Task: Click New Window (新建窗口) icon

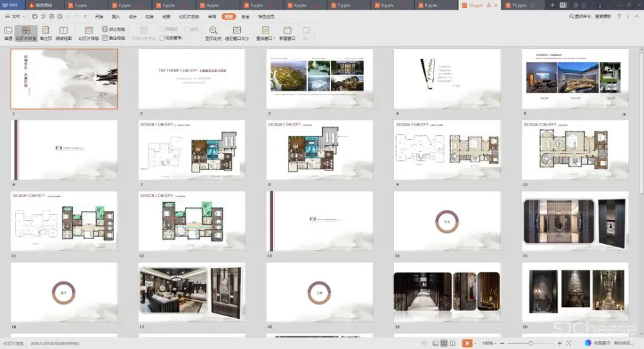Action: (287, 33)
